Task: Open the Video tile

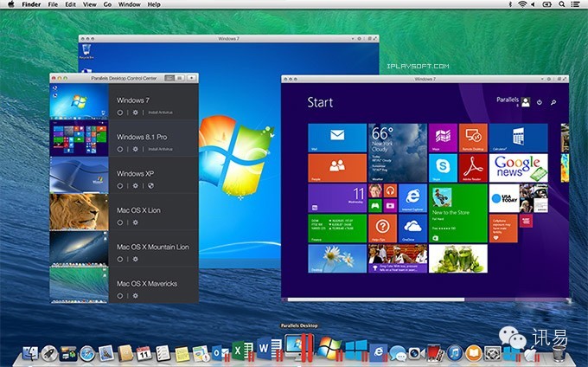Action: (x=390, y=206)
